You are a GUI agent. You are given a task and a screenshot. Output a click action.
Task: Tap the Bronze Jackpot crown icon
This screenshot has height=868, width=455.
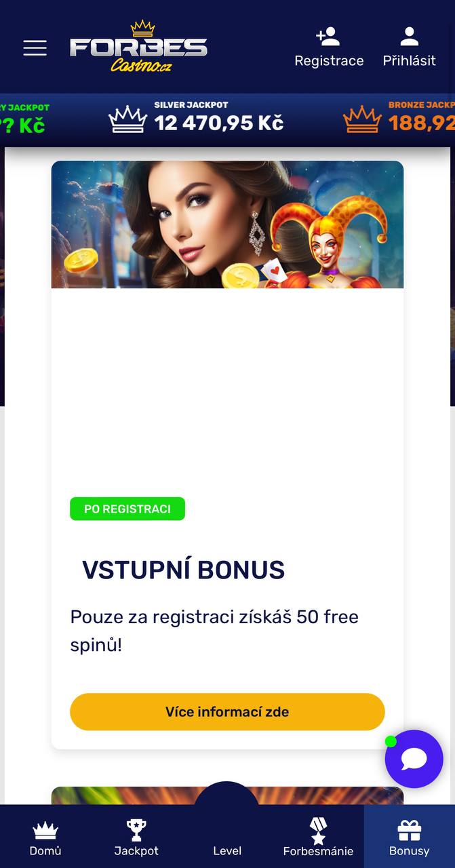coord(362,120)
